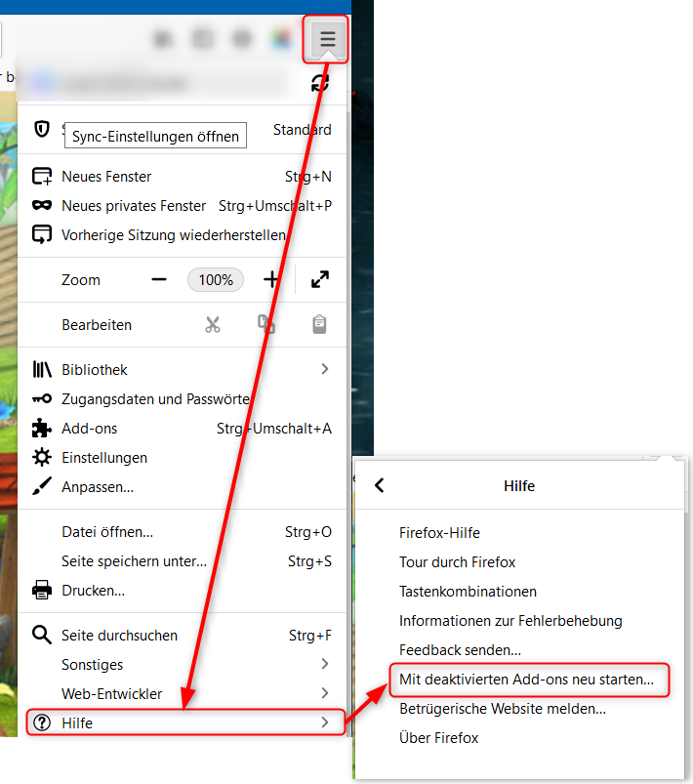Expand the Sonstiges submenu
693x784 pixels.
click(x=182, y=665)
